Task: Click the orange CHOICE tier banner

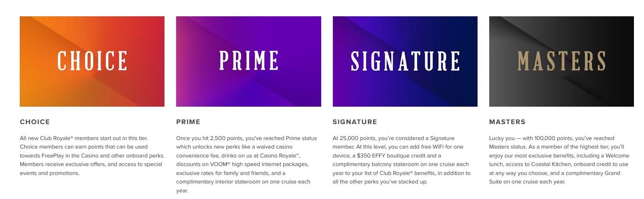Action: [92, 61]
